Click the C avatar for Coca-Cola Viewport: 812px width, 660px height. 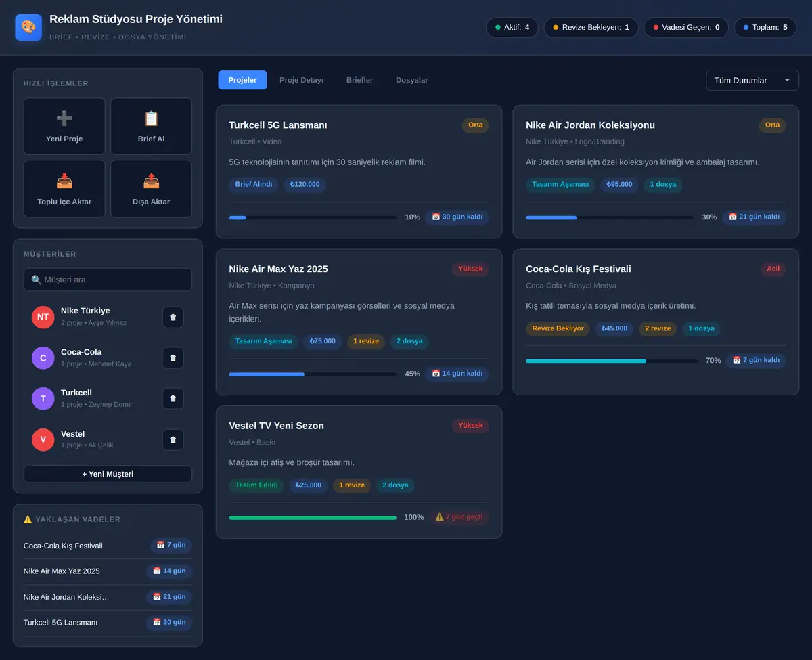(x=43, y=357)
